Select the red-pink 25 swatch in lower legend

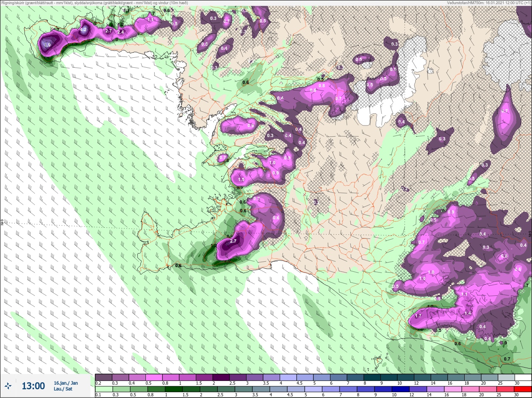click(x=505, y=389)
